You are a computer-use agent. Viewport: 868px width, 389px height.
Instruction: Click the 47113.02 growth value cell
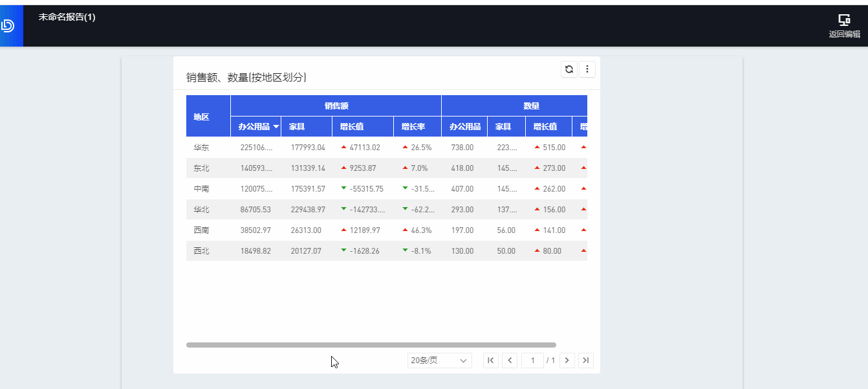363,148
